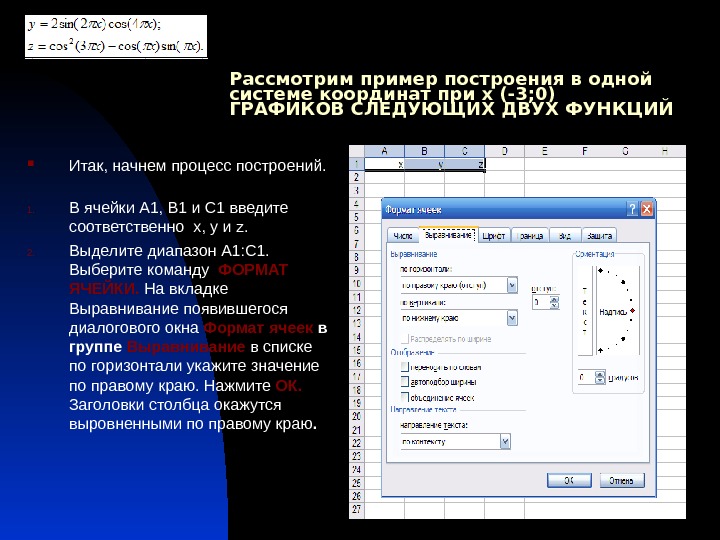Open the Вид tab
This screenshot has width=720, height=540.
tap(565, 236)
